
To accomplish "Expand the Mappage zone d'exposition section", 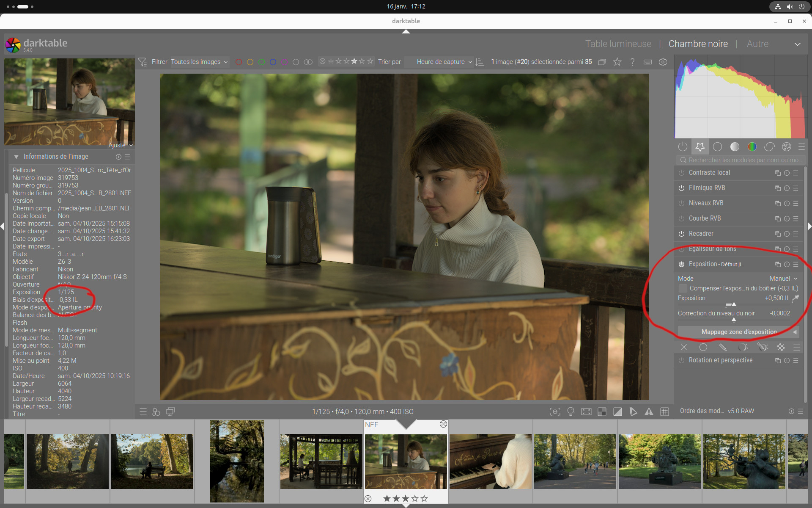I will [x=738, y=332].
